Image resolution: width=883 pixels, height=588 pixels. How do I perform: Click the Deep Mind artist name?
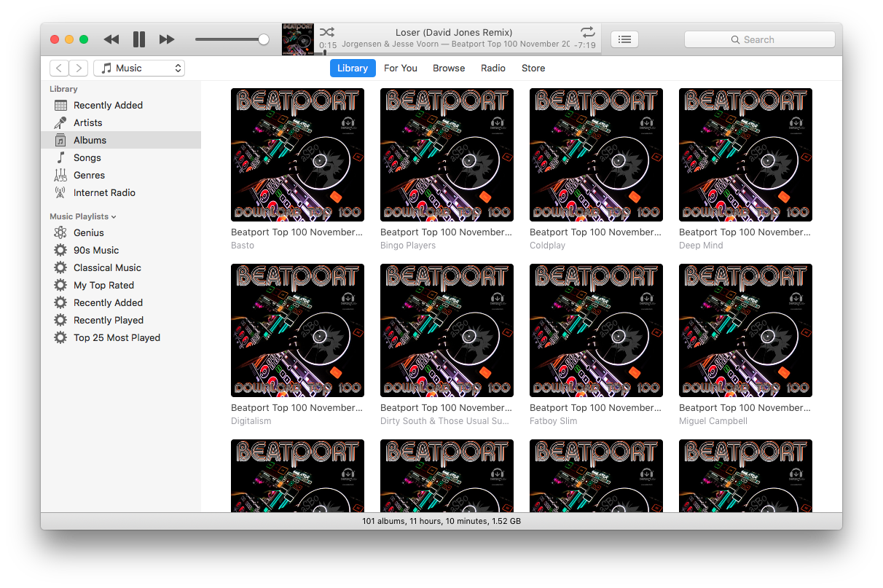point(701,246)
